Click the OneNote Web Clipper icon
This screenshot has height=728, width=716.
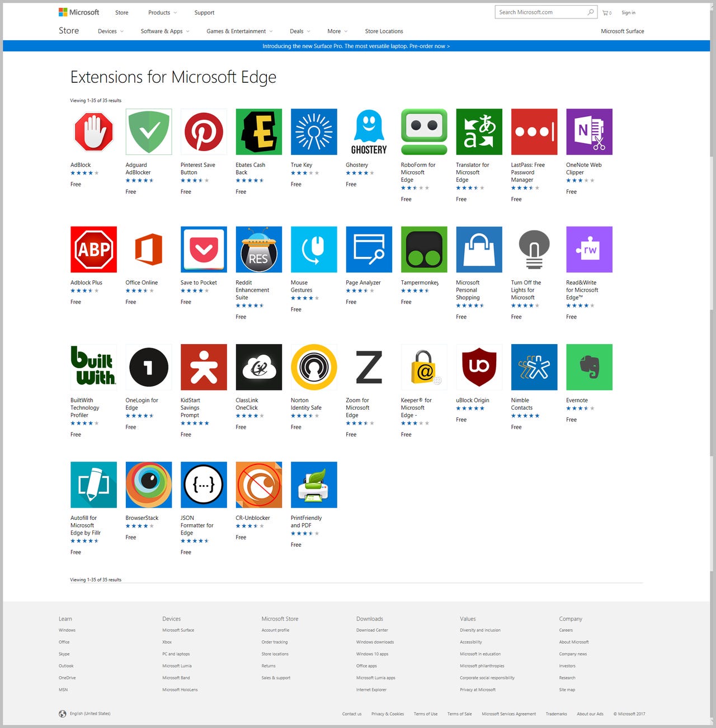pos(588,132)
